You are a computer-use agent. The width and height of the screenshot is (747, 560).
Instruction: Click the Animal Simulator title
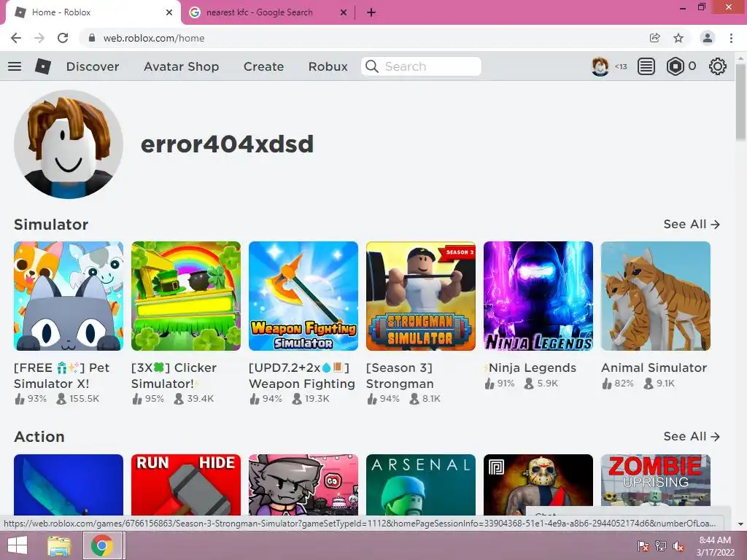[x=654, y=367]
